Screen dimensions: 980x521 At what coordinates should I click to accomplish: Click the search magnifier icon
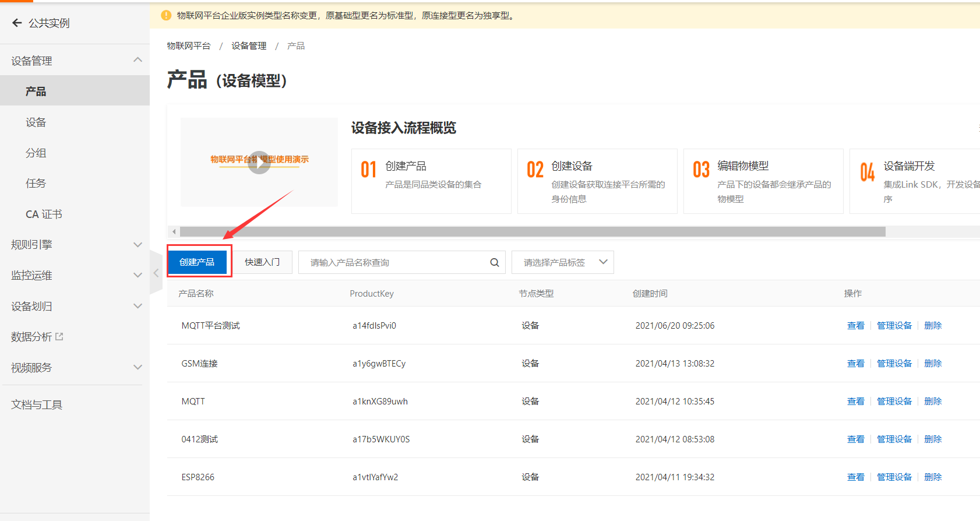[495, 263]
